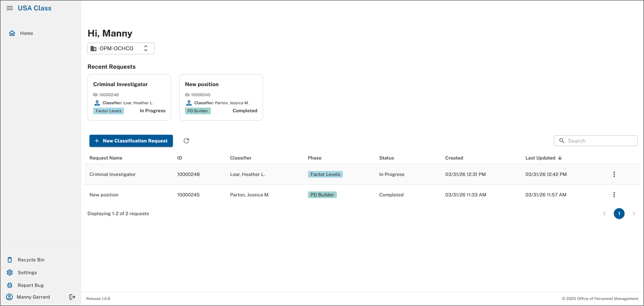Sort table by ID column header
This screenshot has width=644, height=306.
click(x=180, y=158)
